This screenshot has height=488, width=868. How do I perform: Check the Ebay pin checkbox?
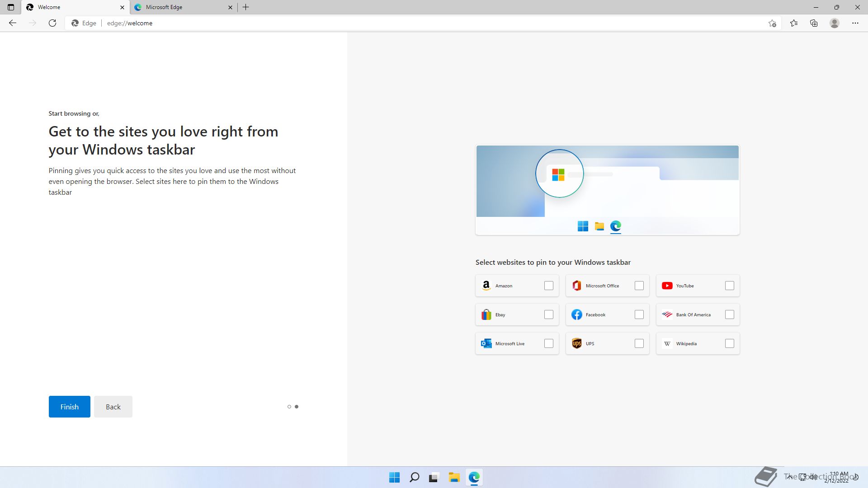tap(549, 314)
